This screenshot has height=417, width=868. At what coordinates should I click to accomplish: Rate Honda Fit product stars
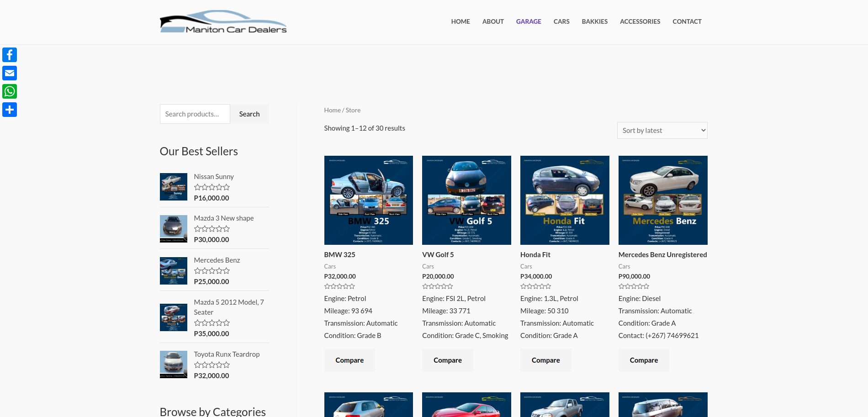(536, 286)
